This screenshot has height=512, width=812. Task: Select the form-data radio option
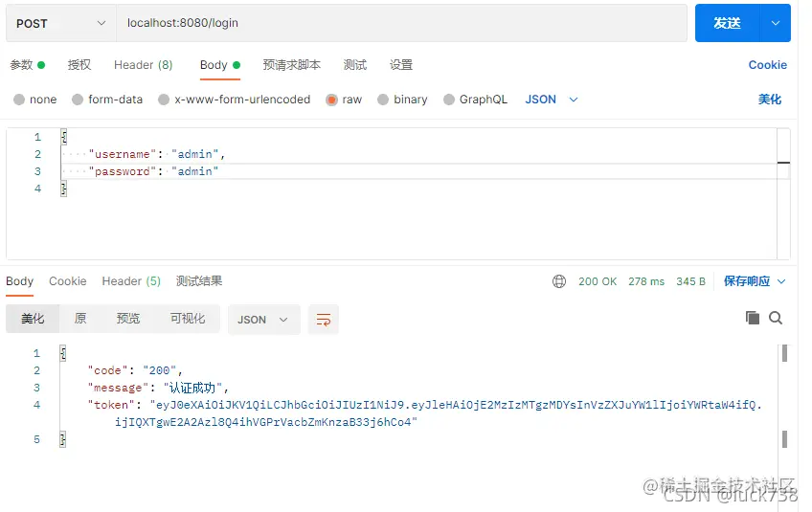[78, 100]
